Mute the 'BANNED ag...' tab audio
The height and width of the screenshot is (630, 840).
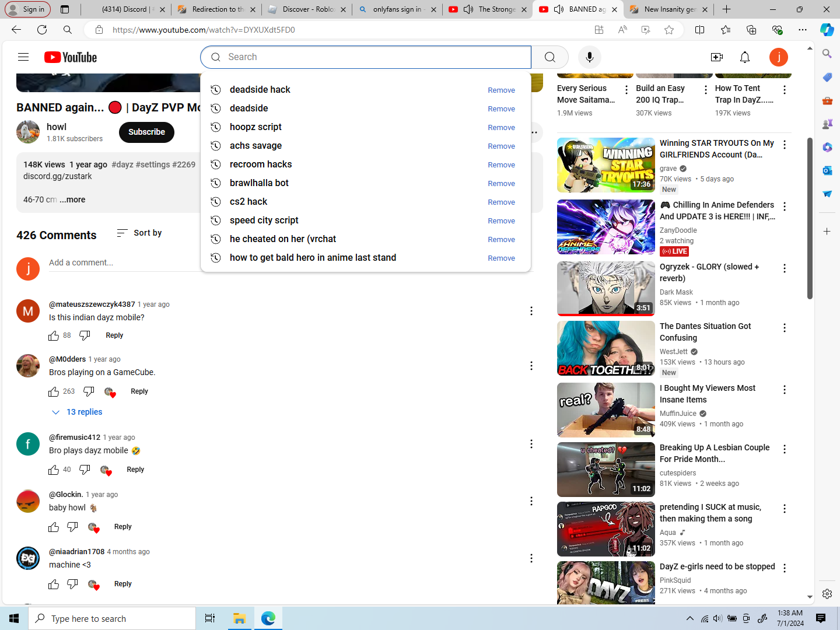pyautogui.click(x=559, y=9)
